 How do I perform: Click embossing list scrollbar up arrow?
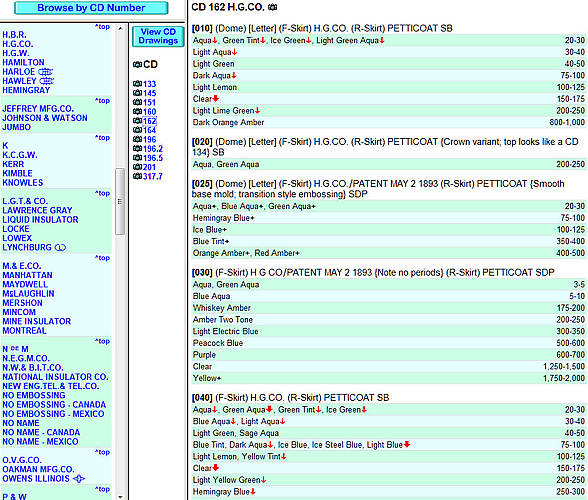(x=120, y=29)
